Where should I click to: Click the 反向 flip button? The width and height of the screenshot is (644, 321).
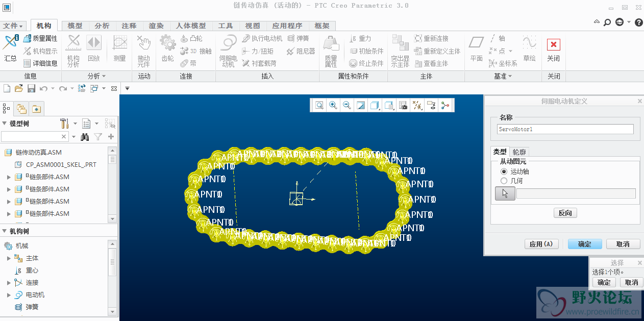[x=565, y=213]
